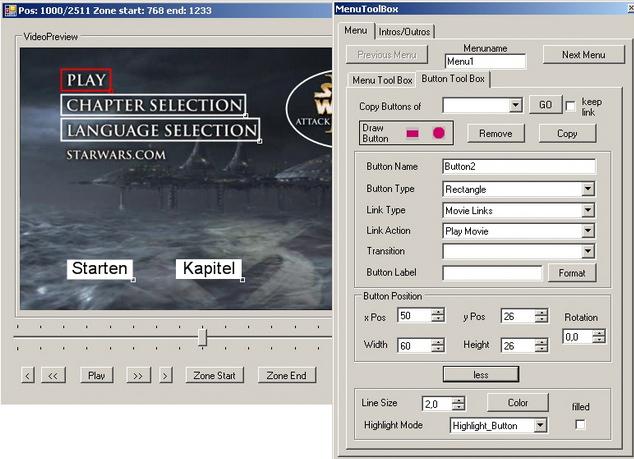Play the video preview
This screenshot has width=634, height=459.
pyautogui.click(x=96, y=375)
